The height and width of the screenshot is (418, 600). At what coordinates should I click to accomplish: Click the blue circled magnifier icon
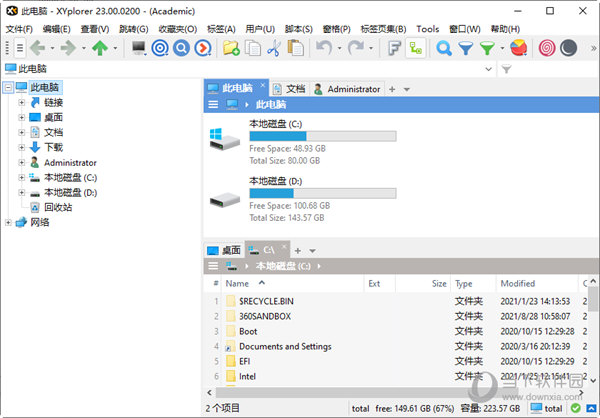tap(181, 48)
